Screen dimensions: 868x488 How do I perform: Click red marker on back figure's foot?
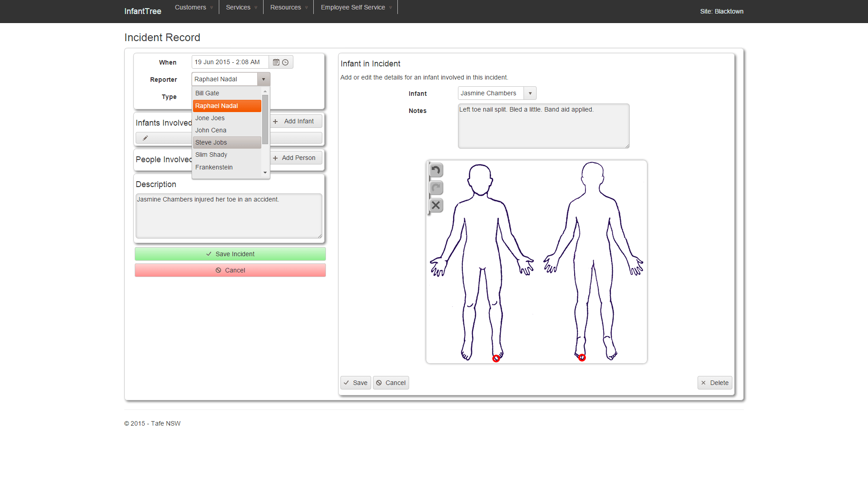click(582, 358)
